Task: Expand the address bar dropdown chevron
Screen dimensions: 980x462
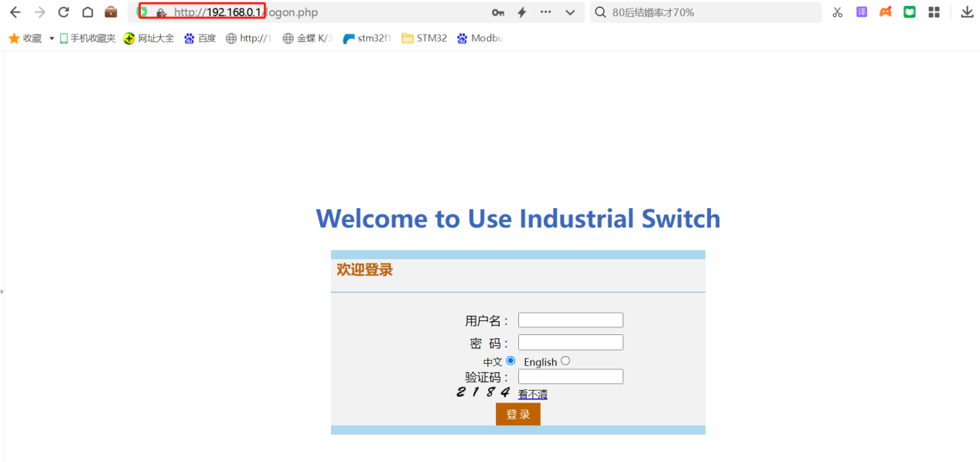Action: click(x=570, y=12)
